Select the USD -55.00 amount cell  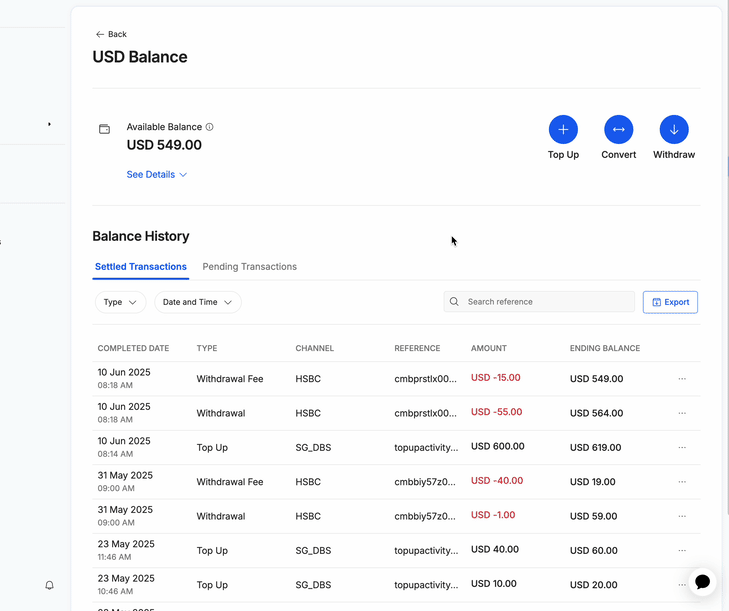click(x=497, y=412)
